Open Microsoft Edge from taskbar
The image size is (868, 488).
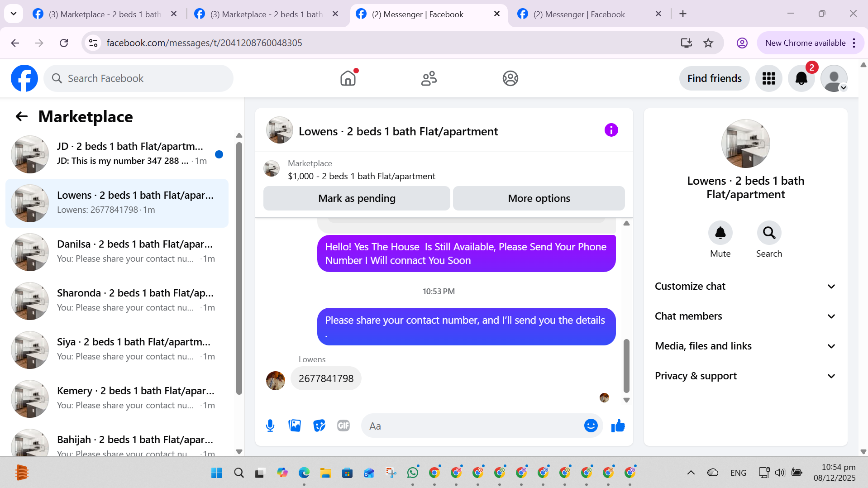tap(304, 473)
